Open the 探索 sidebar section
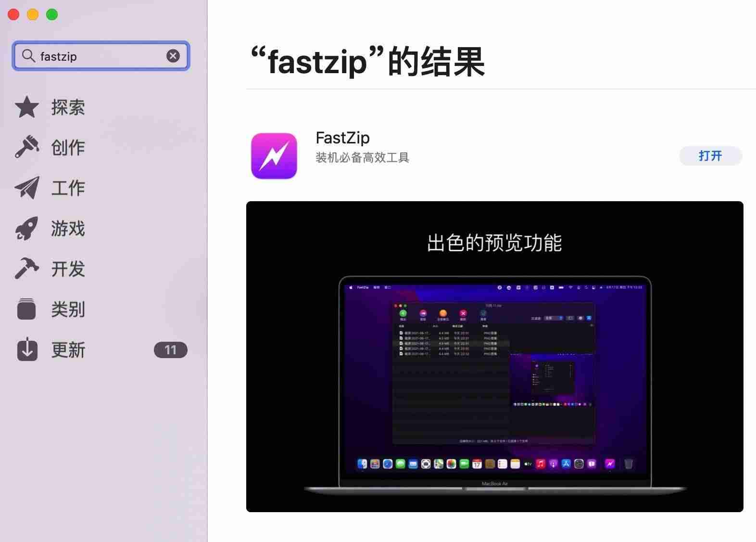Image resolution: width=756 pixels, height=542 pixels. pyautogui.click(x=68, y=107)
